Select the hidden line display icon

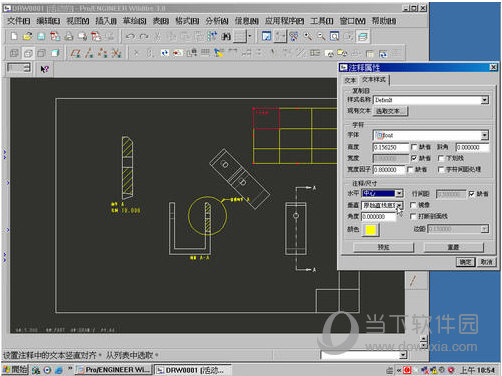point(28,53)
